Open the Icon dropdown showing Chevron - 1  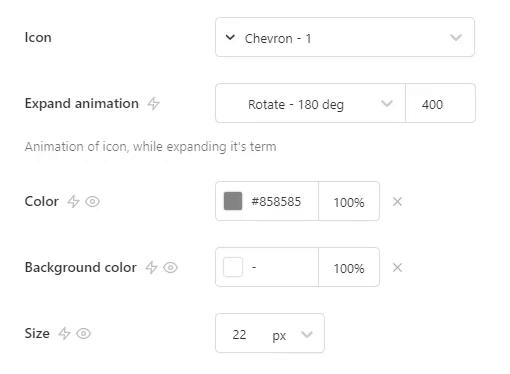tap(345, 37)
